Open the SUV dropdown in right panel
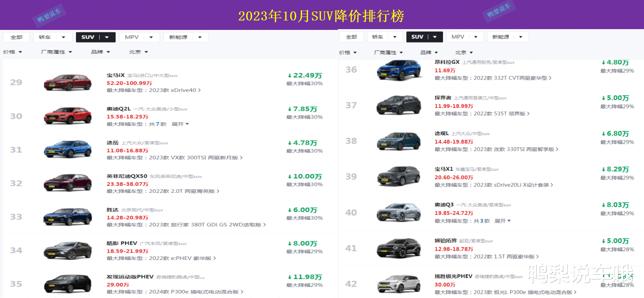This screenshot has height=298, width=644. [424, 37]
